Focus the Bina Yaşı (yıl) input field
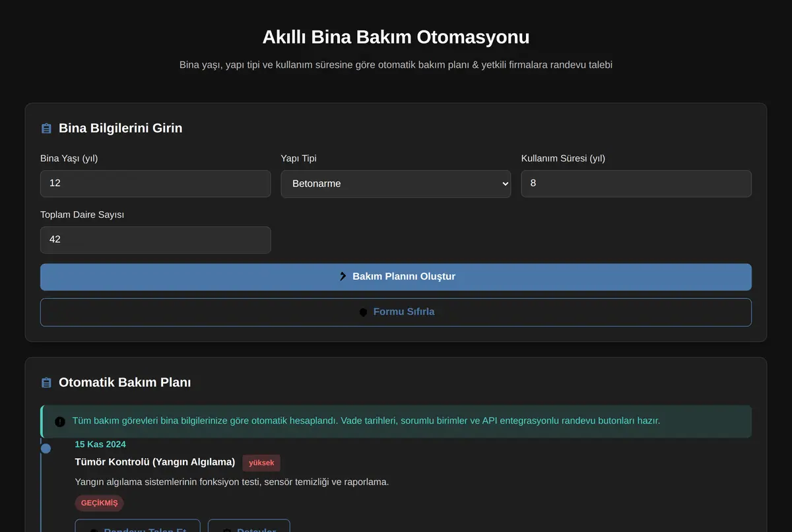The width and height of the screenshot is (792, 532). (x=156, y=183)
